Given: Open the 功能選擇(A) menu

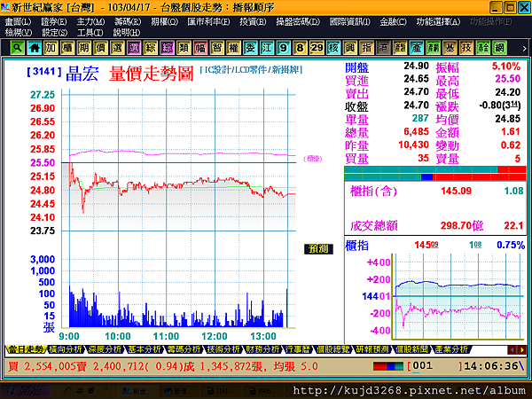Looking at the screenshot, I should pyautogui.click(x=438, y=22).
